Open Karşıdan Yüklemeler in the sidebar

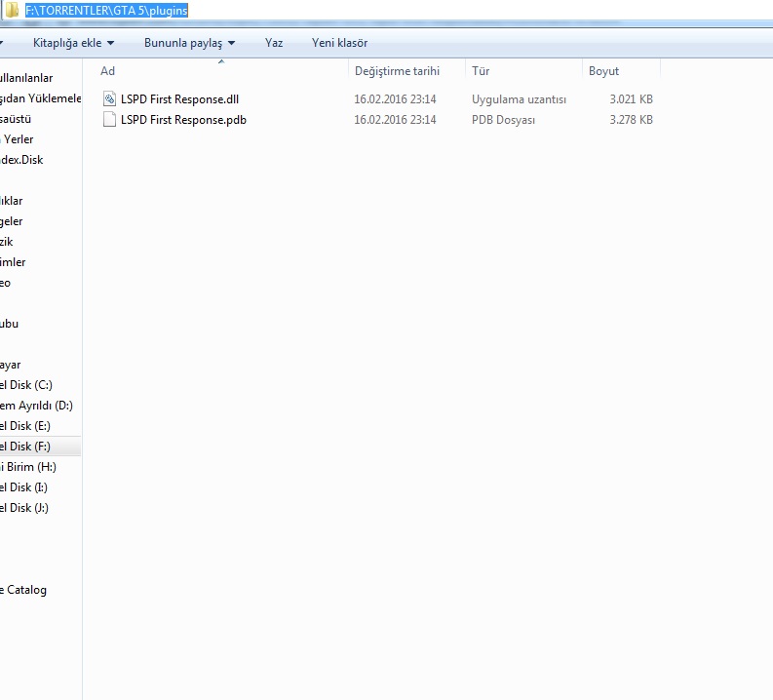[40, 98]
